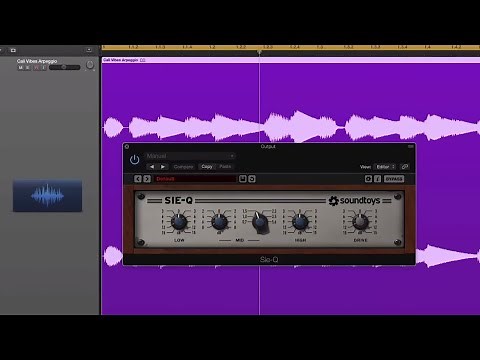Record-enable the Cali Vibes Arpeggio track

36,68
